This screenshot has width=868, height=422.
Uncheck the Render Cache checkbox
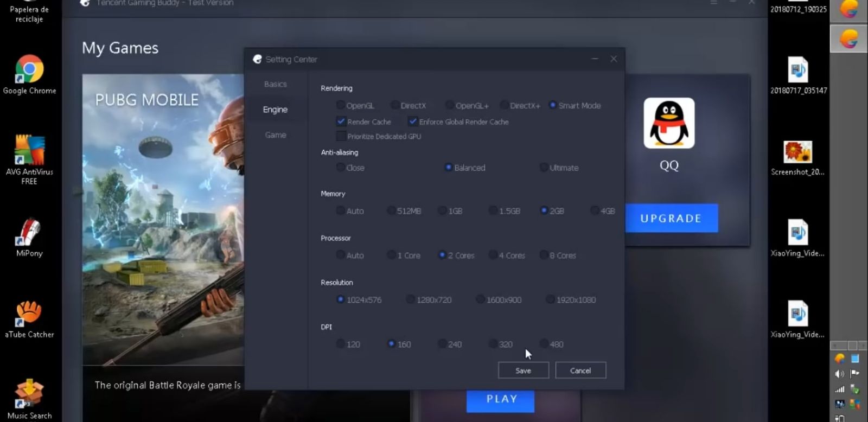341,122
